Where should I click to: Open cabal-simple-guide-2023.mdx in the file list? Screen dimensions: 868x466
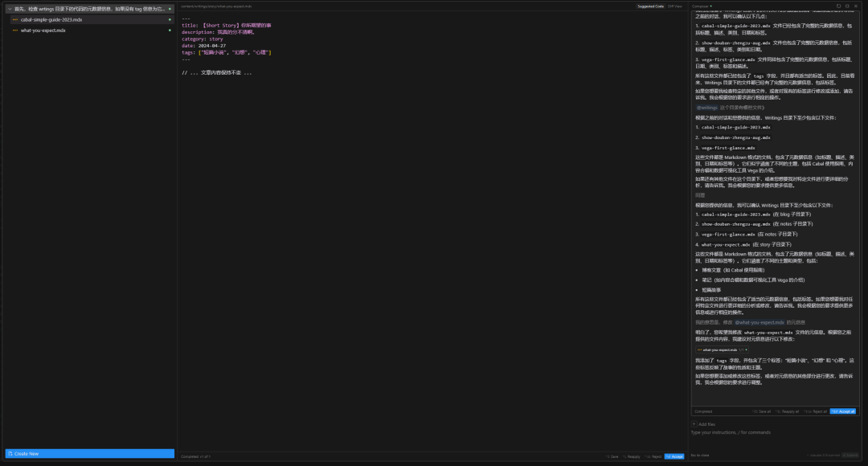point(51,19)
